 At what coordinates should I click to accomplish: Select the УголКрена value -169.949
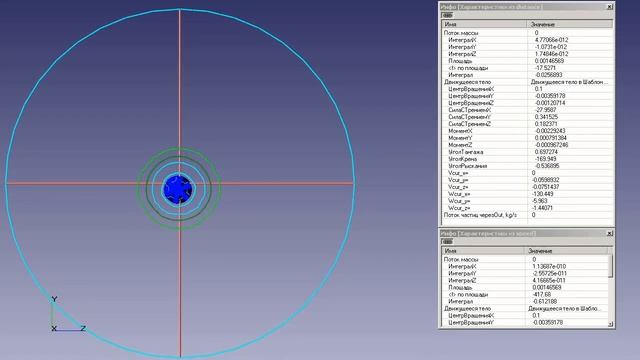click(545, 159)
